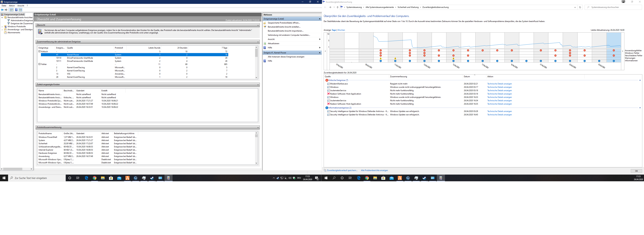Click Gespeicherte Protokolldatei öffnen folder icon

(x=265, y=23)
